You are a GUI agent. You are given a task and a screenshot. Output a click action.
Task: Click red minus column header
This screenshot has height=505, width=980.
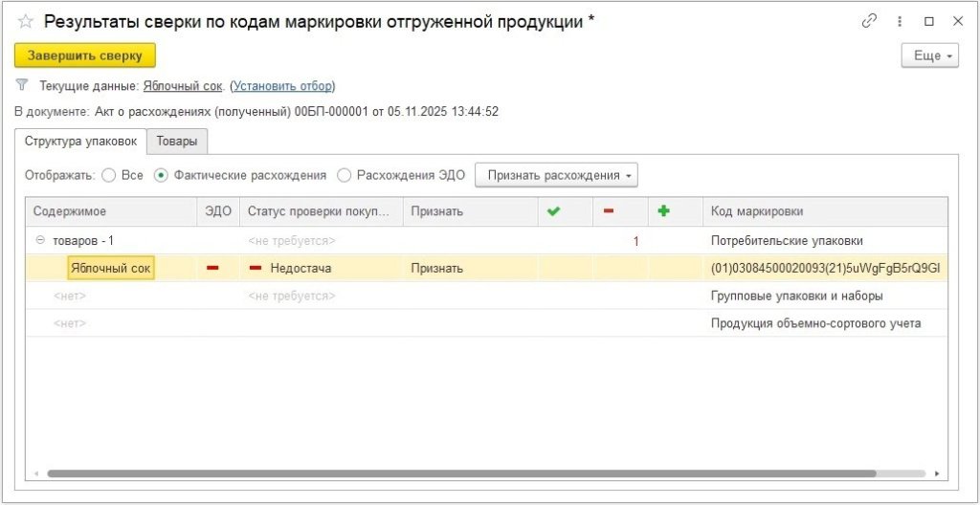pos(608,211)
